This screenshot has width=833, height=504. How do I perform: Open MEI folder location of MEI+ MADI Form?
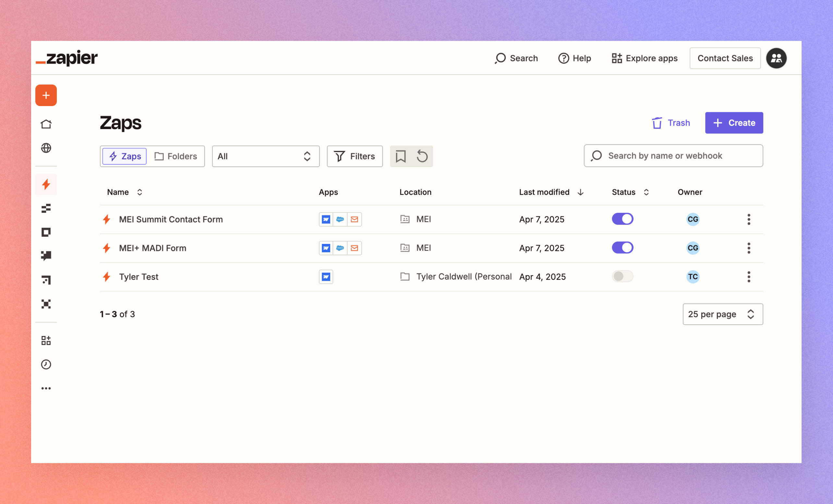click(x=416, y=248)
